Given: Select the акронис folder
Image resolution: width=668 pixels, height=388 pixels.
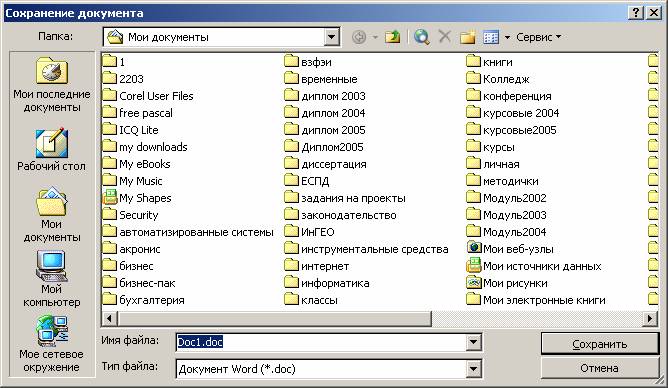Looking at the screenshot, I should coord(132,249).
